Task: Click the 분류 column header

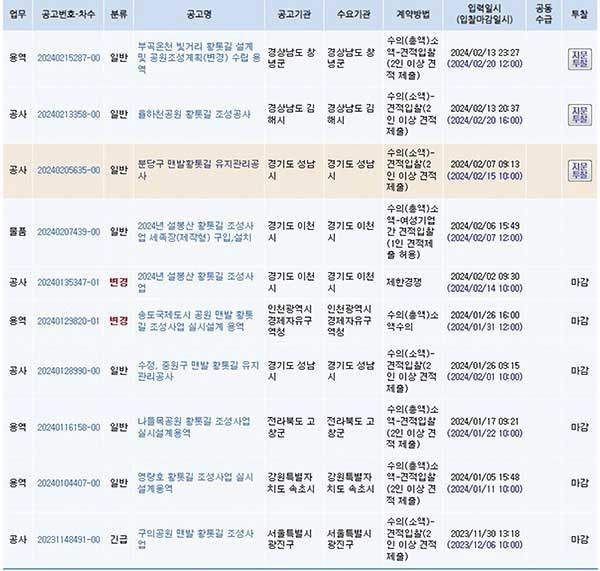Action: pyautogui.click(x=119, y=15)
